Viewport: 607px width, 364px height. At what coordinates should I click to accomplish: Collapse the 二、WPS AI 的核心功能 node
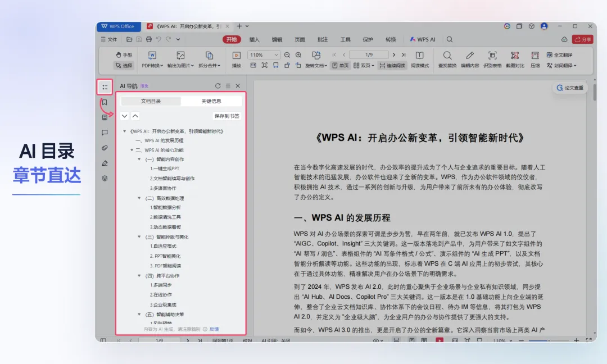tap(132, 149)
